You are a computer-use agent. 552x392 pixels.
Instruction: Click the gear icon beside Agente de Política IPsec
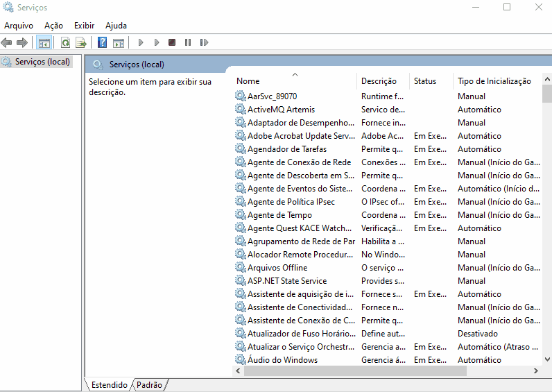coord(240,201)
